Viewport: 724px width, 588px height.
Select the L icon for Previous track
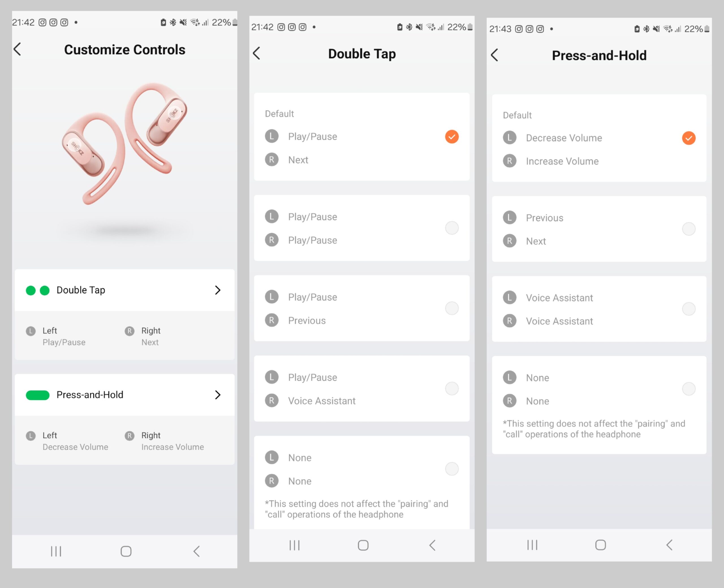[x=510, y=217]
